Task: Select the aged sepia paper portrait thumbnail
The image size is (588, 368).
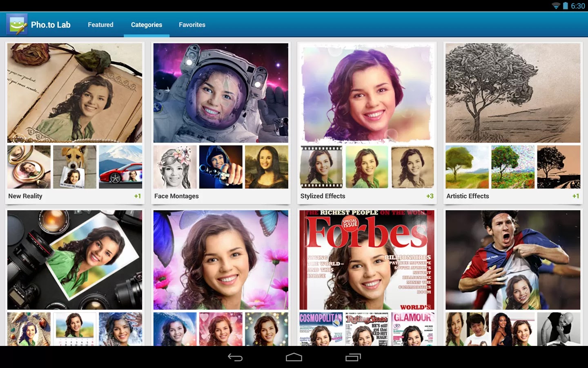Action: pos(413,167)
